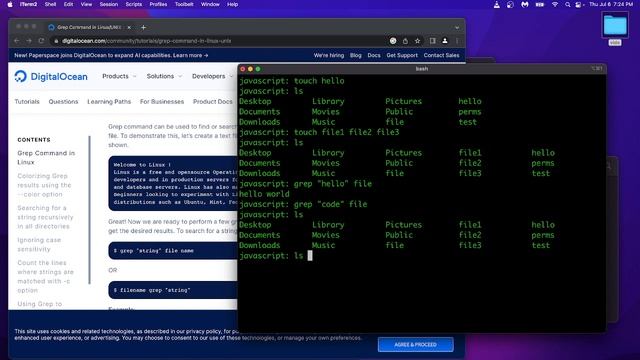Image resolution: width=640 pixels, height=360 pixels.
Task: Click the share page icon in address bar
Action: pyautogui.click(x=405, y=41)
